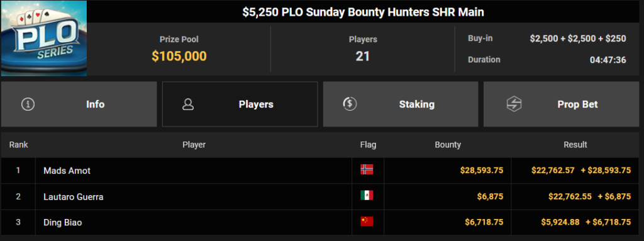Image resolution: width=644 pixels, height=241 pixels.
Task: Click the PLO Series logo thumbnail
Action: coord(44,38)
